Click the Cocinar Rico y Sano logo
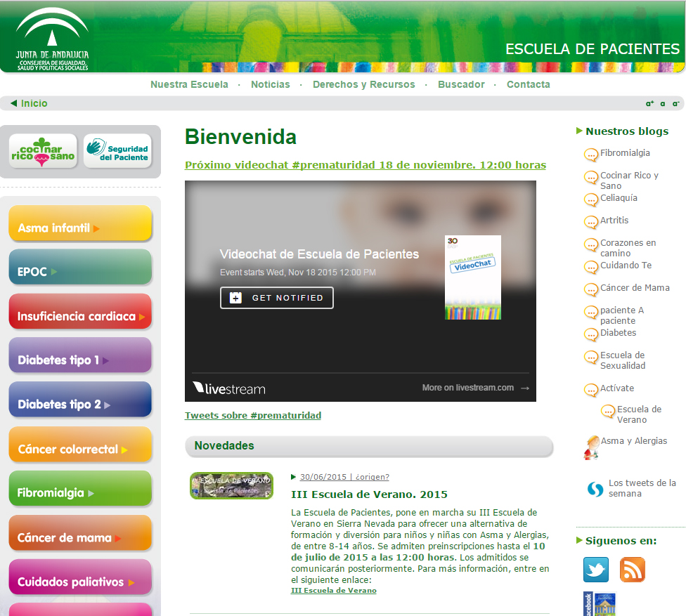 point(43,151)
